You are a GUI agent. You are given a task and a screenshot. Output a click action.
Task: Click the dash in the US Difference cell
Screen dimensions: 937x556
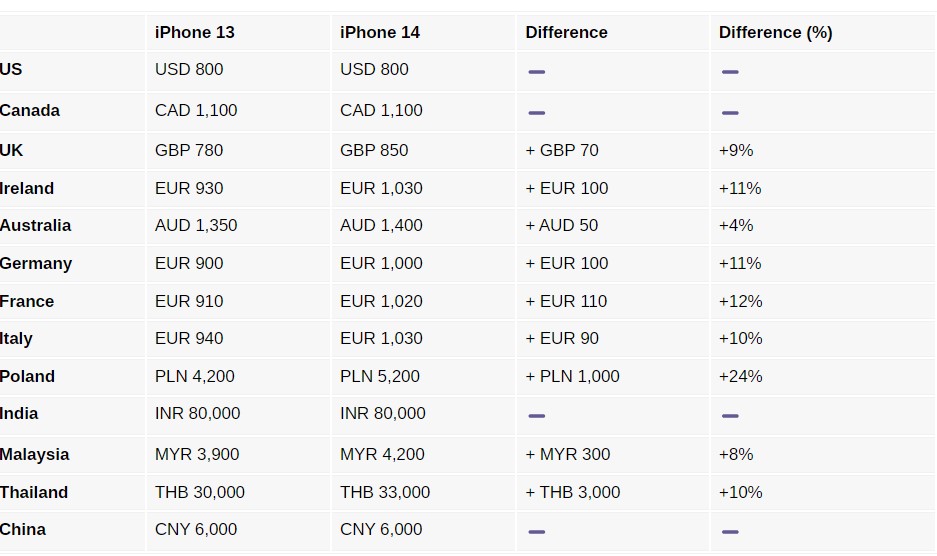point(537,72)
